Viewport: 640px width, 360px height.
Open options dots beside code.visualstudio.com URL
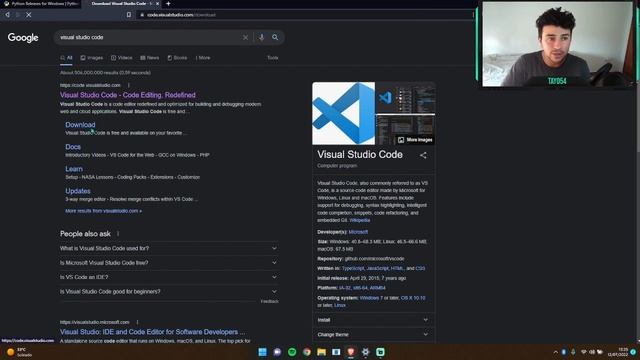point(129,85)
